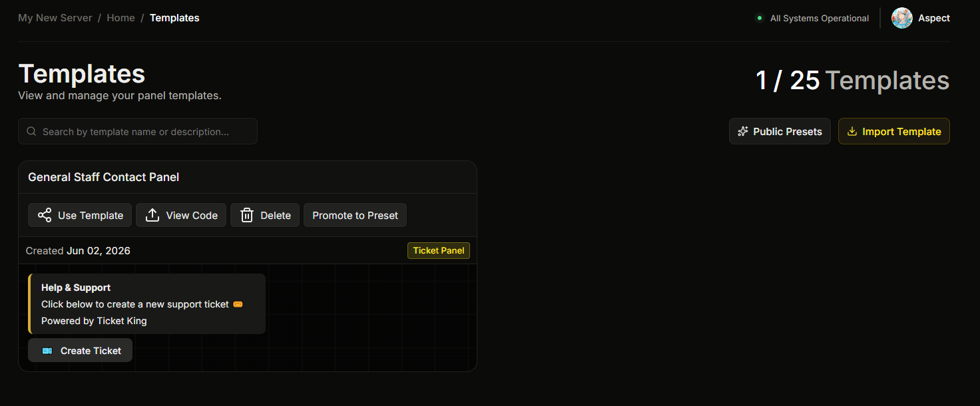
Task: Click the Ticket Panel tag
Action: click(439, 250)
